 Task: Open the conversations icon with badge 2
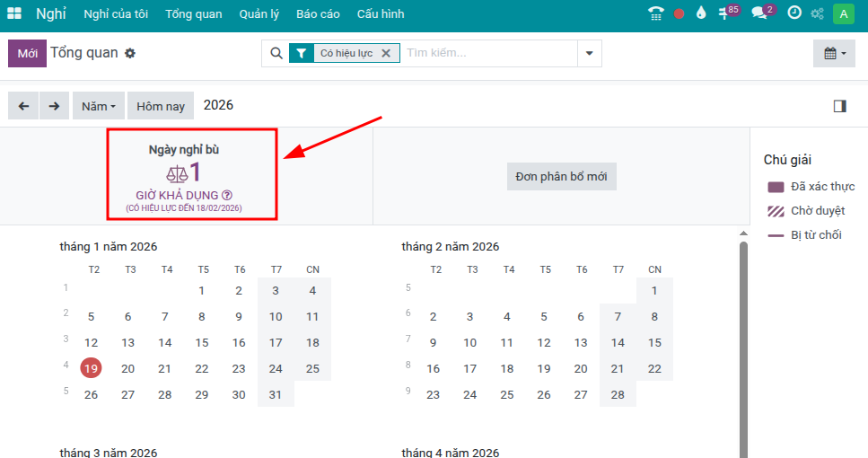[760, 13]
